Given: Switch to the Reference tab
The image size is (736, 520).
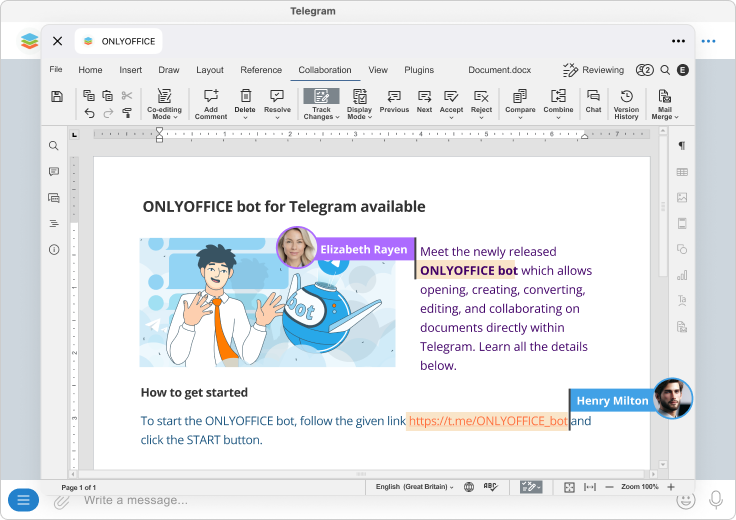Looking at the screenshot, I should click(261, 70).
